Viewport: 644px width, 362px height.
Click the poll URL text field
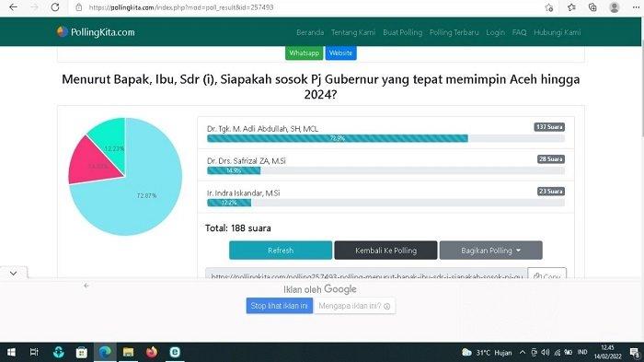coord(366,275)
